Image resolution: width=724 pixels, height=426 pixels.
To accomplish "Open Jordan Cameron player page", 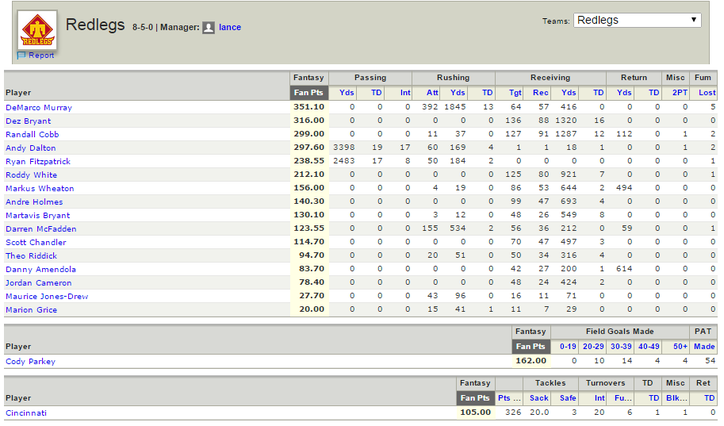I will (39, 283).
